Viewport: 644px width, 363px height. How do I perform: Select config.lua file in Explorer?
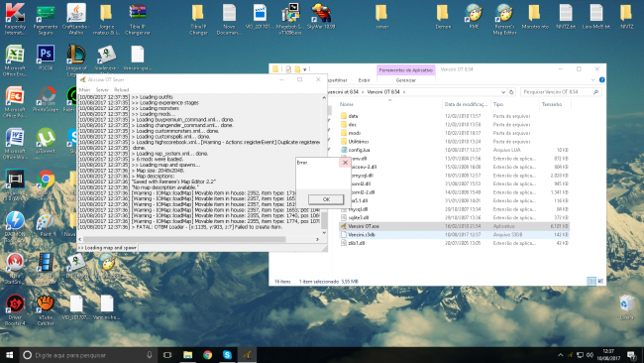359,150
